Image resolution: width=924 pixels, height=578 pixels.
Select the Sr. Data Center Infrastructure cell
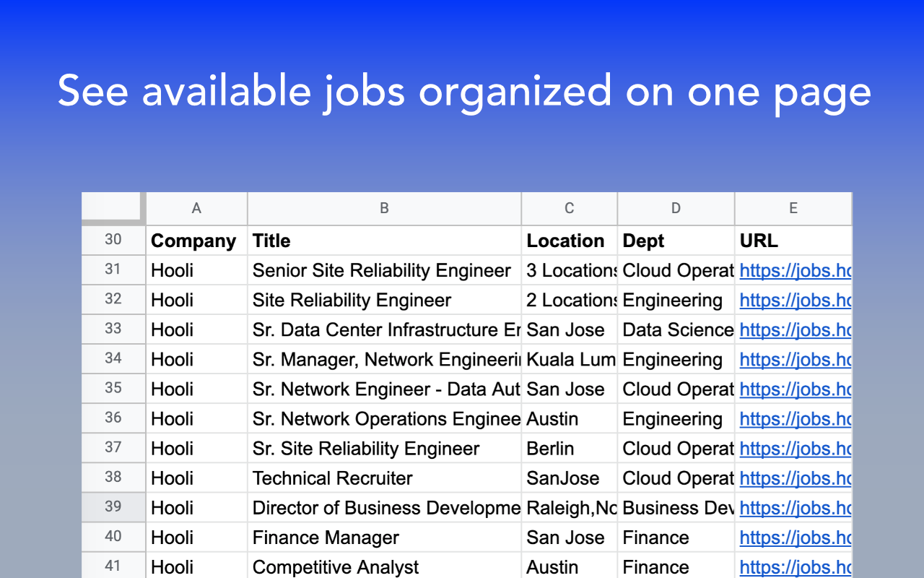[384, 329]
